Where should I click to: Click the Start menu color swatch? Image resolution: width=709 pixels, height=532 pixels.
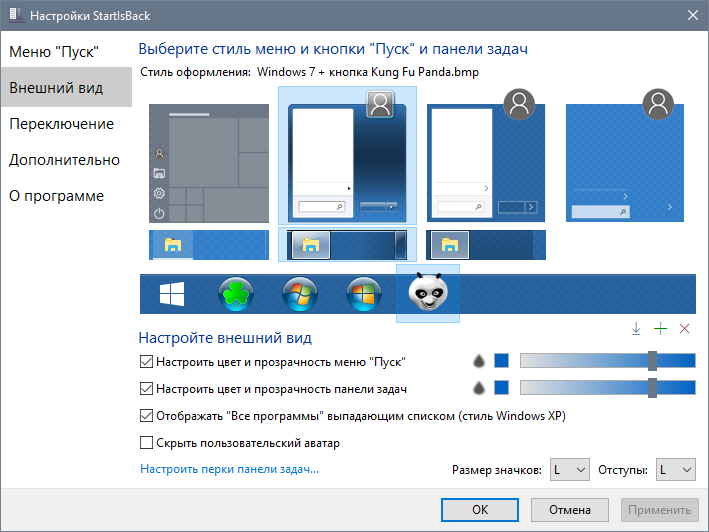pyautogui.click(x=502, y=361)
